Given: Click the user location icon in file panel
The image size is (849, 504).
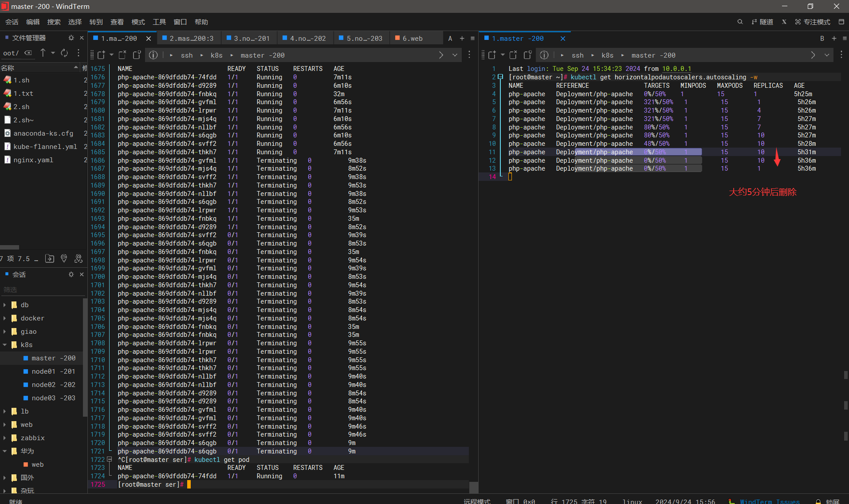Looking at the screenshot, I should point(79,258).
